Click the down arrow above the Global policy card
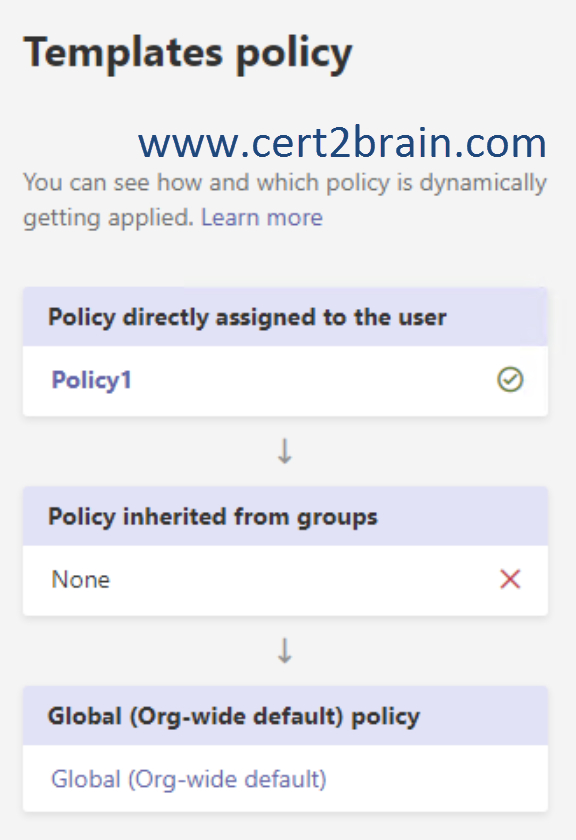 coord(285,650)
